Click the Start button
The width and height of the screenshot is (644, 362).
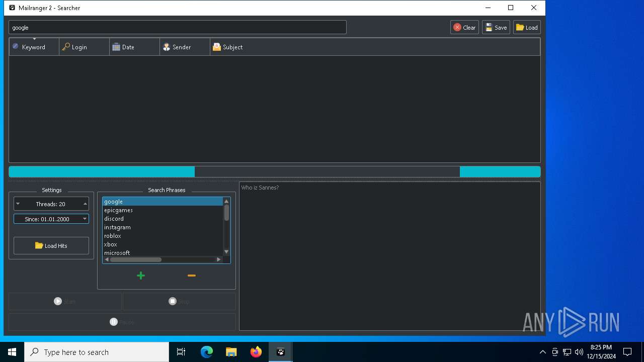tap(65, 301)
